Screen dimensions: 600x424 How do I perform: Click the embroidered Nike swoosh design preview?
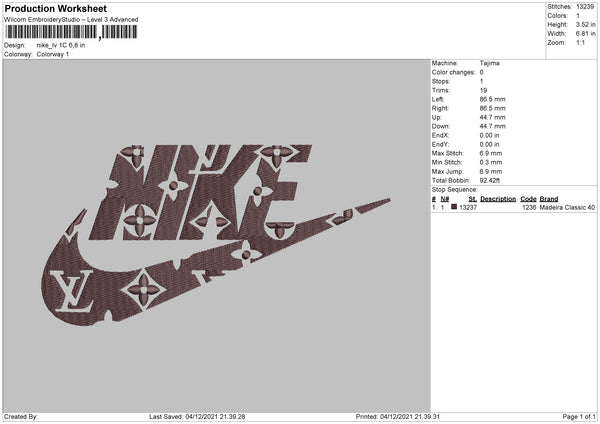216,235
